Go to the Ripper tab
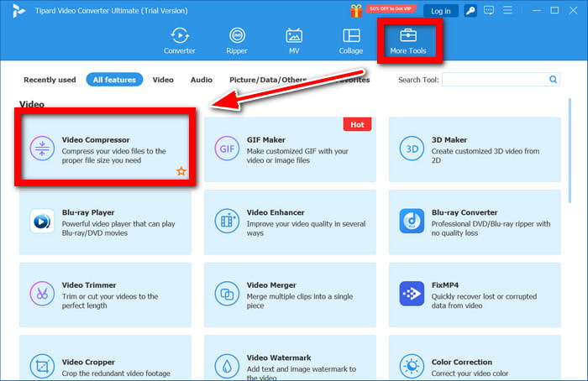Viewport: 588px width, 381px height. (x=237, y=41)
